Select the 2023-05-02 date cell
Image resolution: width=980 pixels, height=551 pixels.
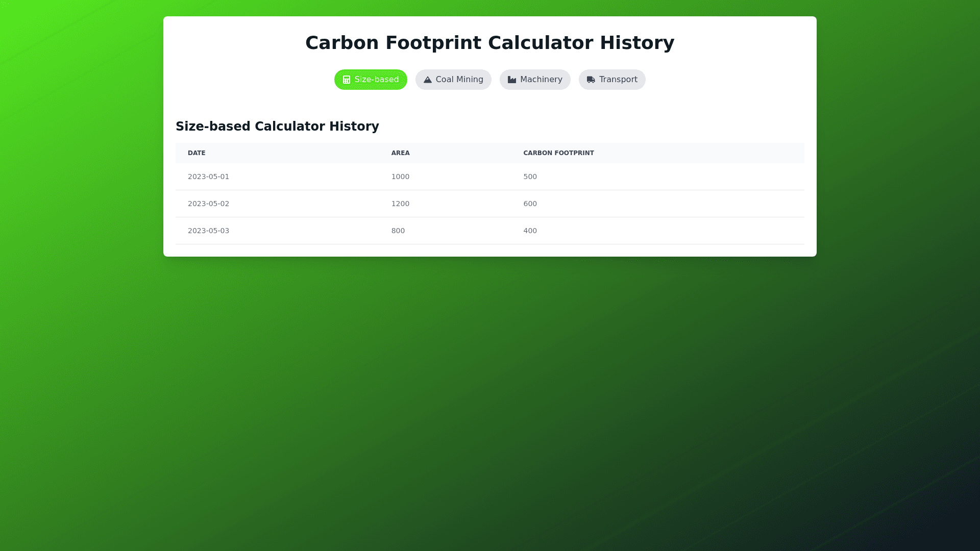click(208, 204)
